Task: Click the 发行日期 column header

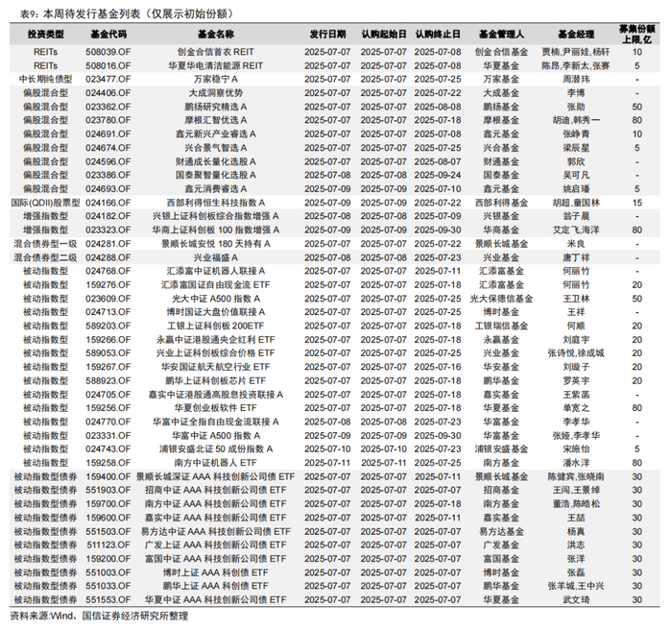Action: pos(327,34)
